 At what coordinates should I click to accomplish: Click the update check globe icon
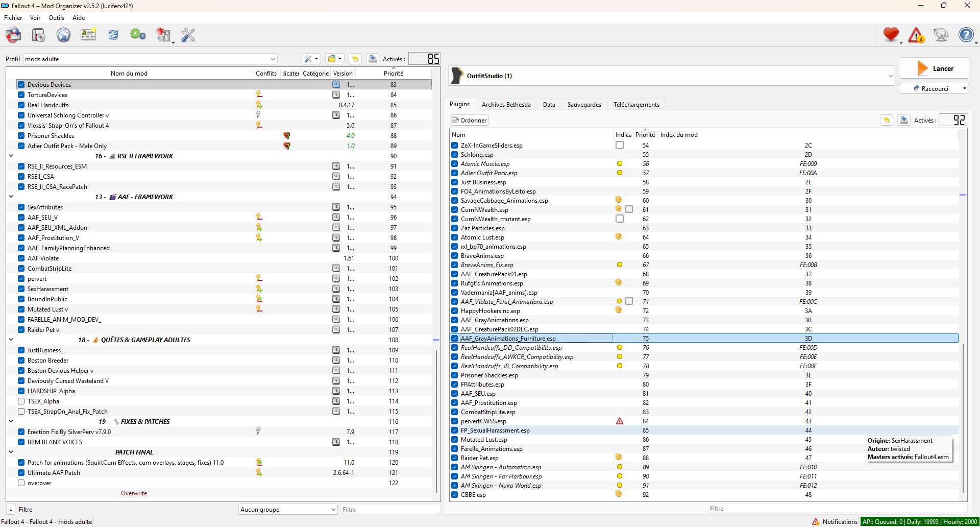[x=941, y=35]
